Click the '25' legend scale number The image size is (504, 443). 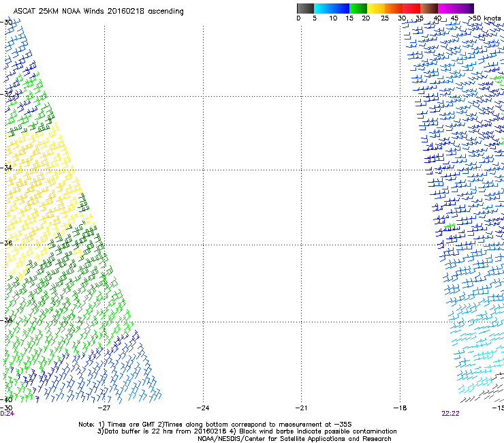point(385,18)
